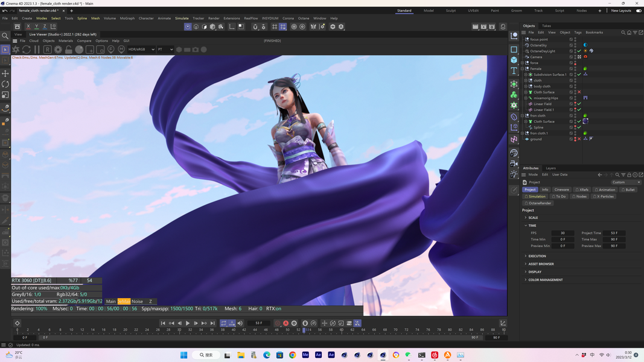Select the Rotate tool in left toolbar
Screen dimensions: 644x362
tap(5, 84)
